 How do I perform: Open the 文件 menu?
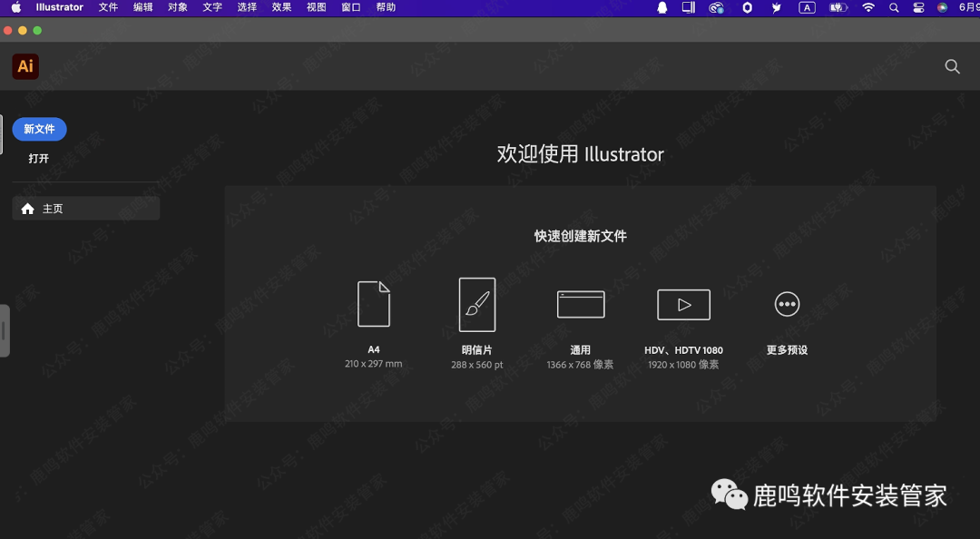click(x=108, y=7)
